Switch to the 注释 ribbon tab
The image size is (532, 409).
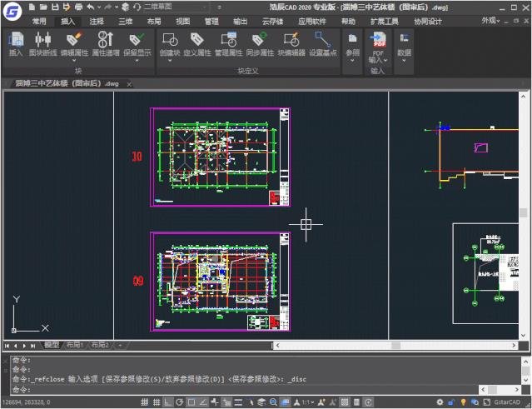click(97, 21)
